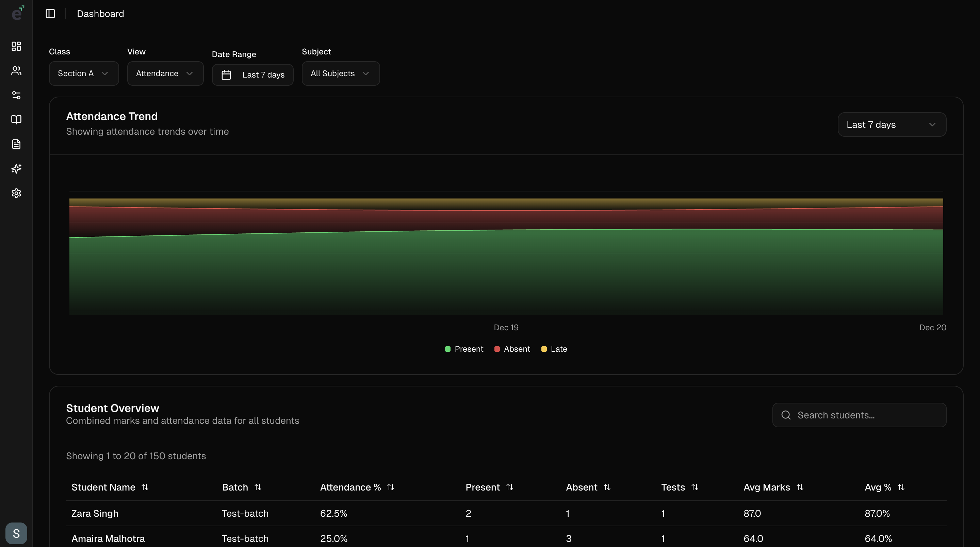Open the Reports document icon in sidebar
This screenshot has height=547, width=980.
(16, 144)
